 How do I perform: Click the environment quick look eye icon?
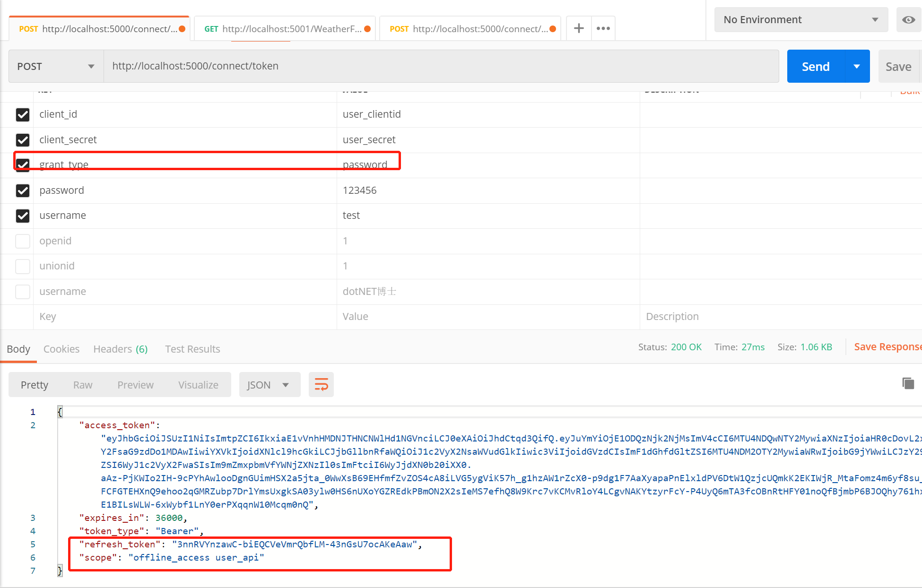pos(908,19)
